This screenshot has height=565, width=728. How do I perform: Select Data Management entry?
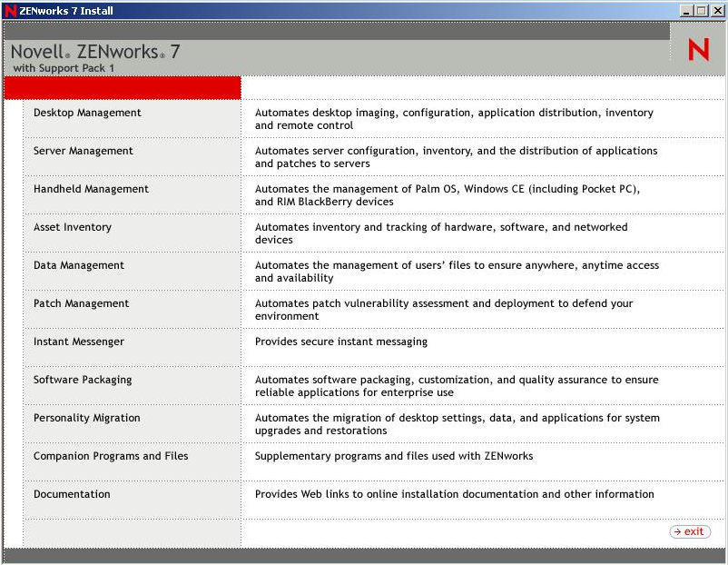point(79,265)
